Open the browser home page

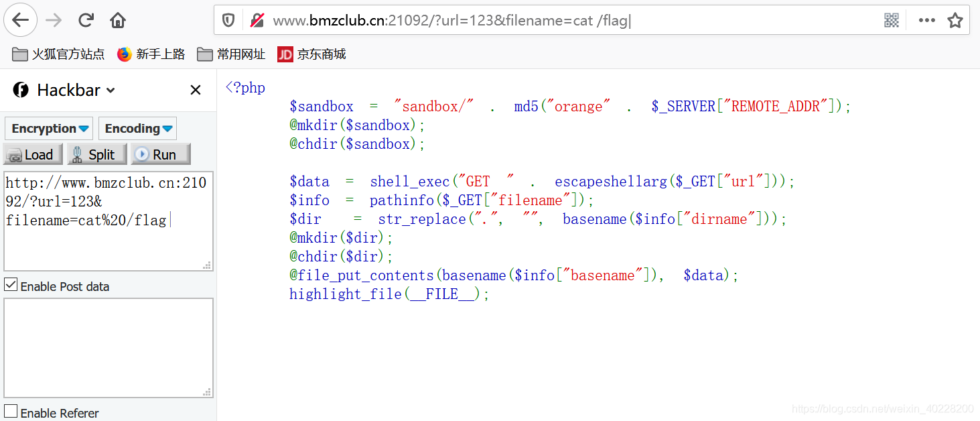point(118,20)
